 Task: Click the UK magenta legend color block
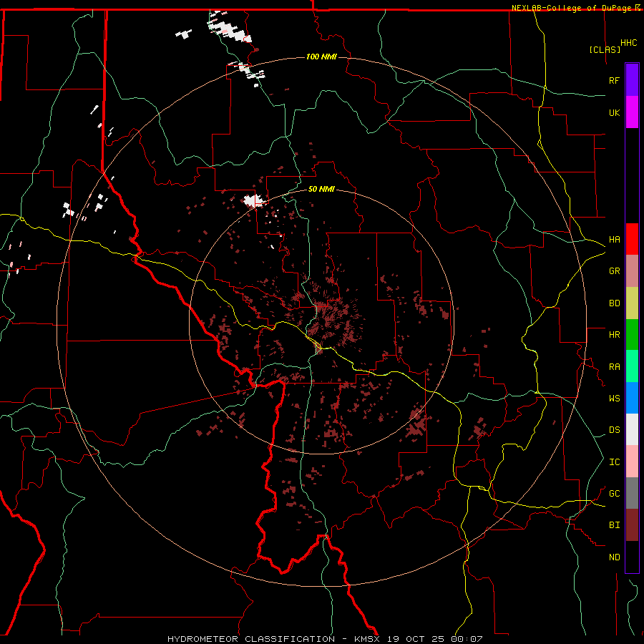pos(632,112)
